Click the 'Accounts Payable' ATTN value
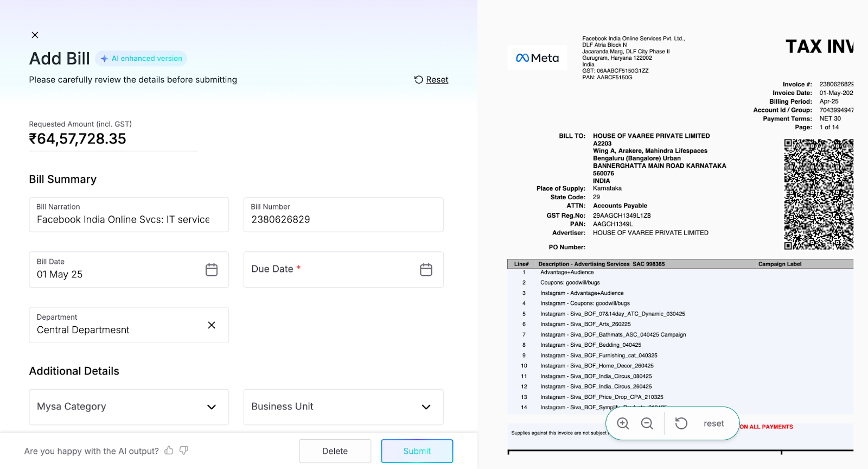Viewport: 868px width, 469px height. coord(620,206)
